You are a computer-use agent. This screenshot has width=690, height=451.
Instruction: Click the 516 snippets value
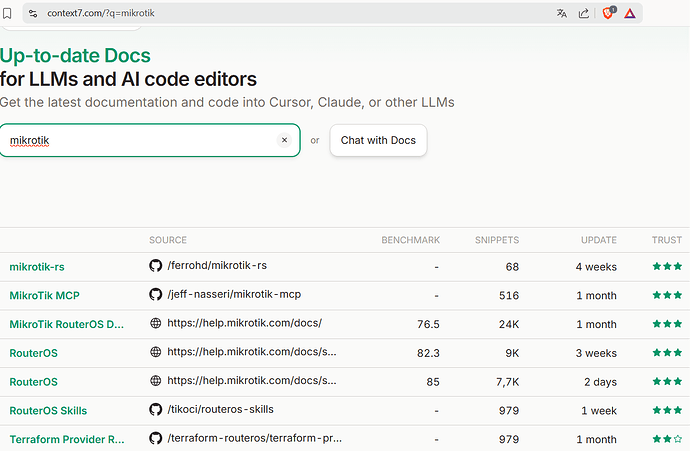pos(509,296)
